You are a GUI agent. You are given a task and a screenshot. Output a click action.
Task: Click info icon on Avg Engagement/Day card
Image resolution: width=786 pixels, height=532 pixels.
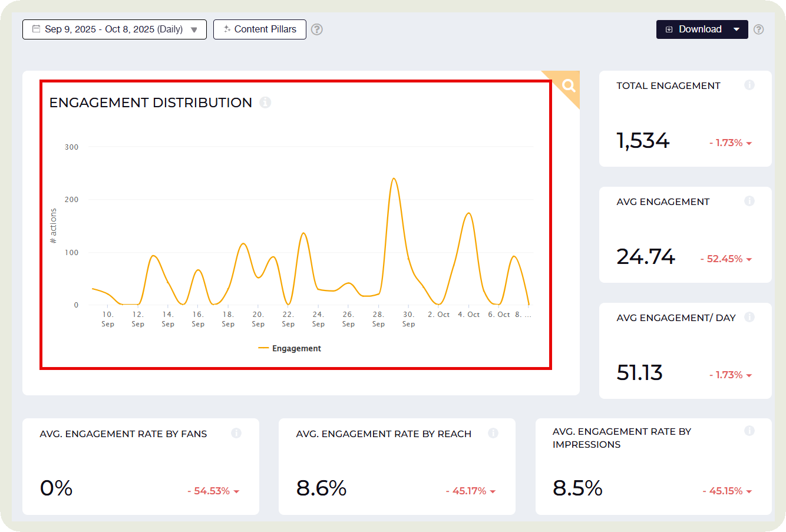[749, 318]
